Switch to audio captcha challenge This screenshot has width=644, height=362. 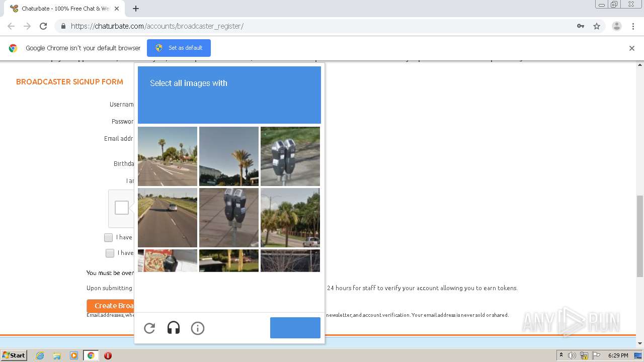(x=174, y=328)
